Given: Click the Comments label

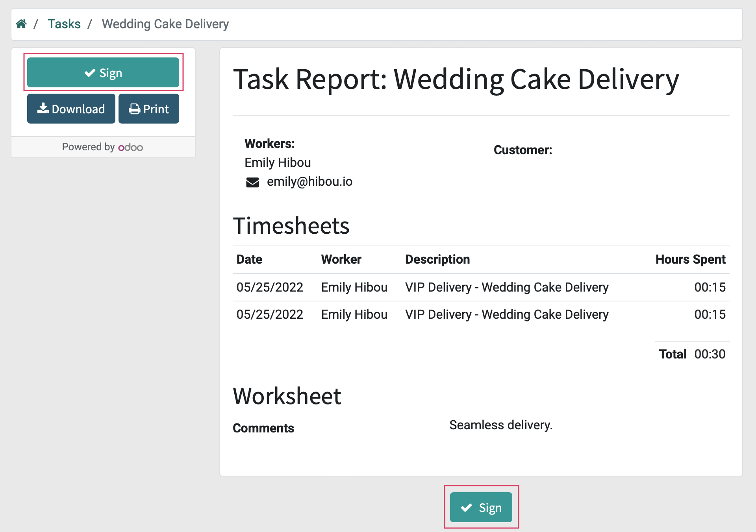Looking at the screenshot, I should (x=263, y=428).
